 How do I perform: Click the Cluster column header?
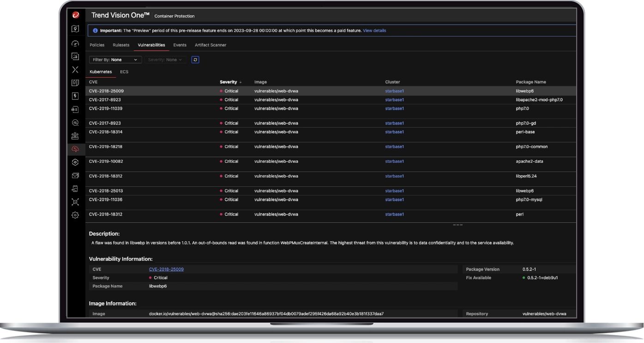(x=393, y=82)
